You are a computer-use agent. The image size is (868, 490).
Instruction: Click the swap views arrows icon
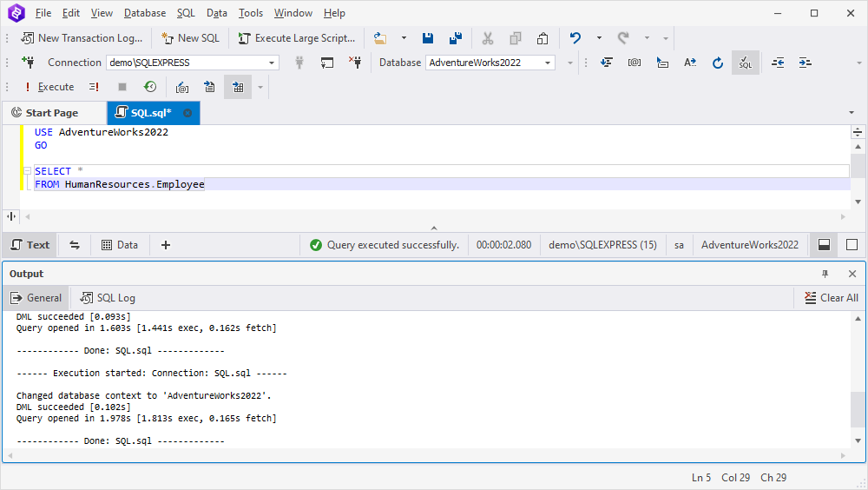tap(74, 245)
